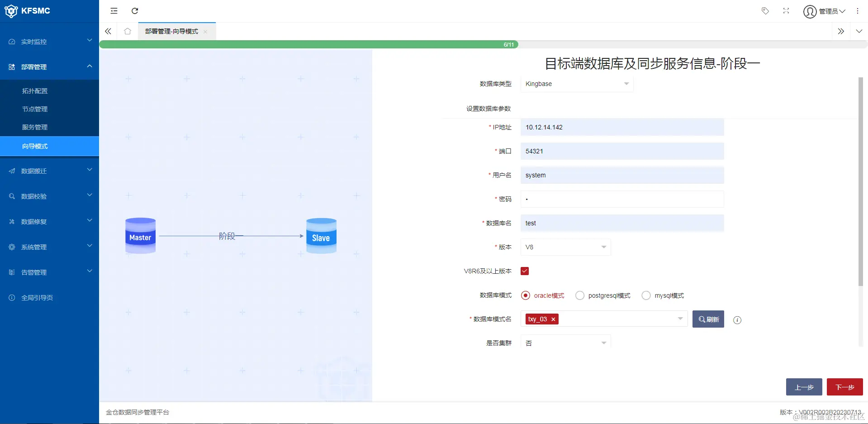Expand the 实时监控 menu

[x=90, y=41]
